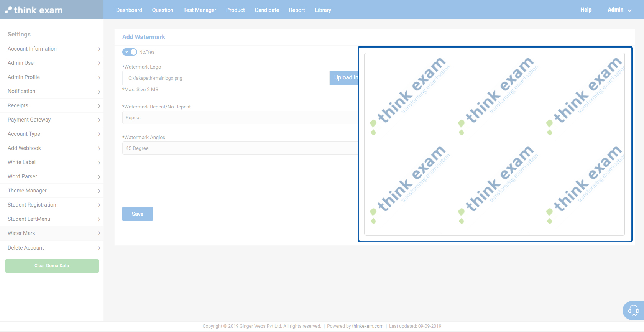
Task: Expand Receipts chevron
Action: (99, 106)
